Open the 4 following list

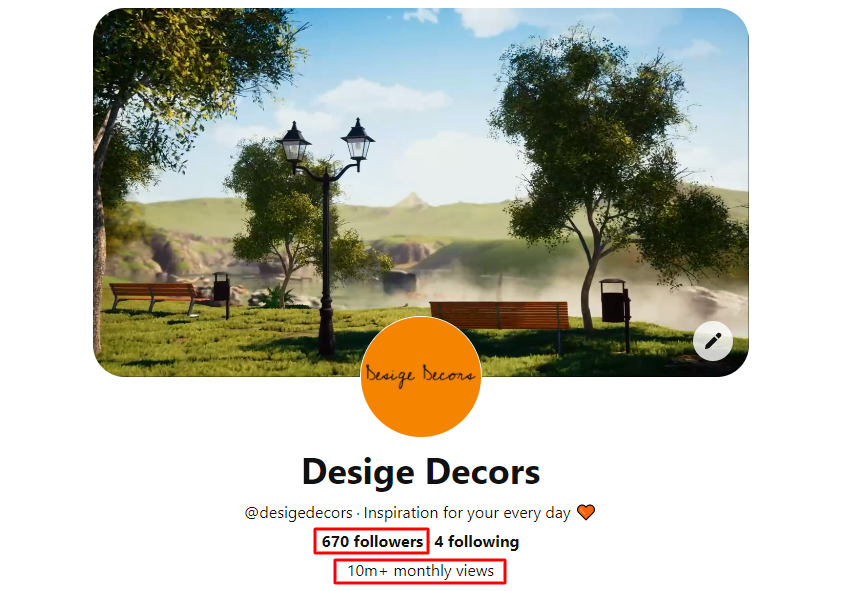[x=477, y=541]
